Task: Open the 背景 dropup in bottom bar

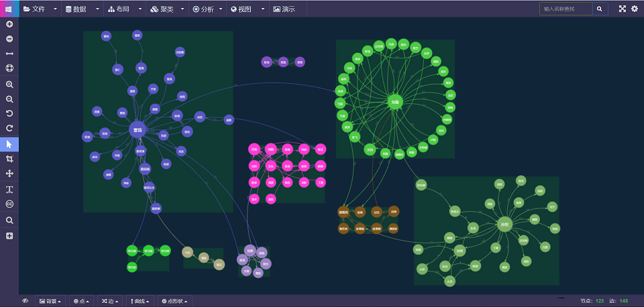Action: point(50,301)
